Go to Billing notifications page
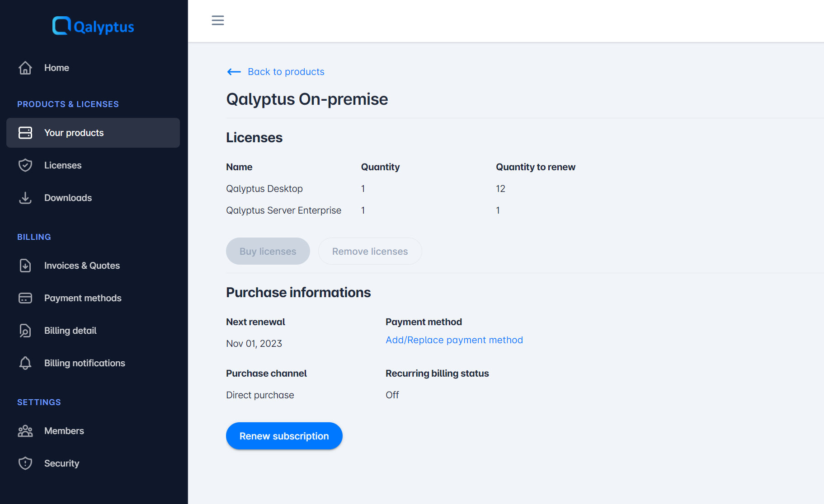Screen dimensions: 824x504 point(85,363)
